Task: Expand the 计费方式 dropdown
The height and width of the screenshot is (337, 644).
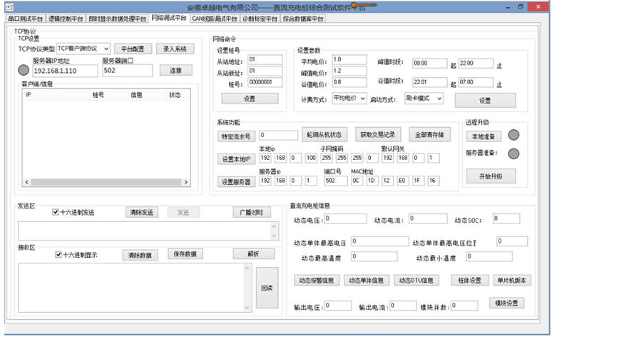Action: pyautogui.click(x=349, y=98)
